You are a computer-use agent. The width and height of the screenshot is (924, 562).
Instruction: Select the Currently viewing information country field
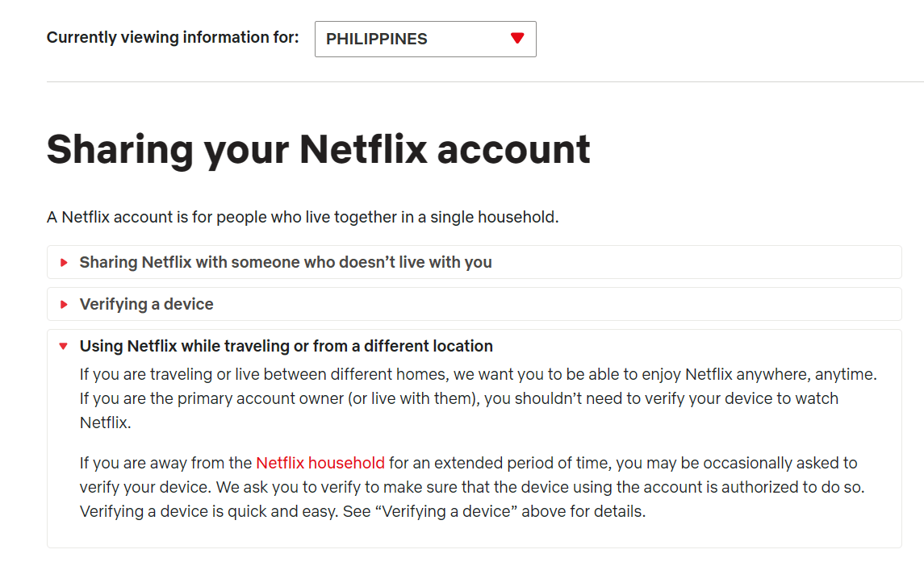click(425, 38)
